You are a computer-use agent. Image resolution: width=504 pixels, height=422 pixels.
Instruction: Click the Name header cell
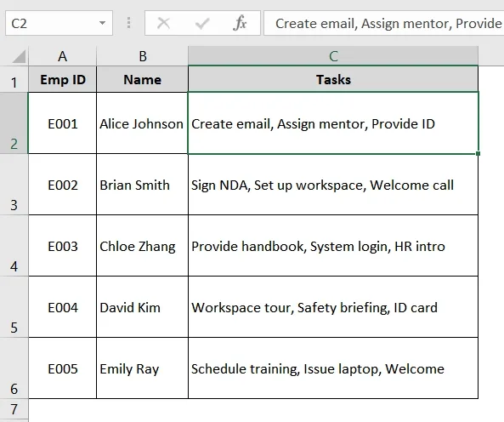(143, 79)
